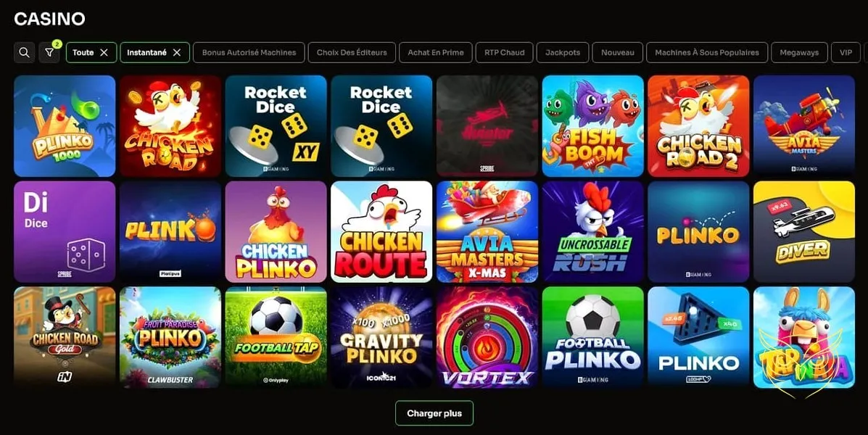Viewport: 868px width, 435px height.
Task: Switch to the RTP Chaud category
Action: point(504,53)
